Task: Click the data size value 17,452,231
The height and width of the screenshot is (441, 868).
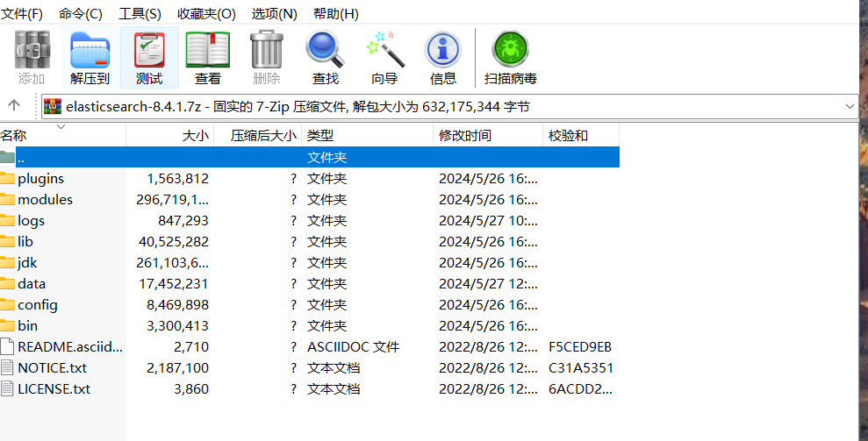Action: click(x=174, y=283)
